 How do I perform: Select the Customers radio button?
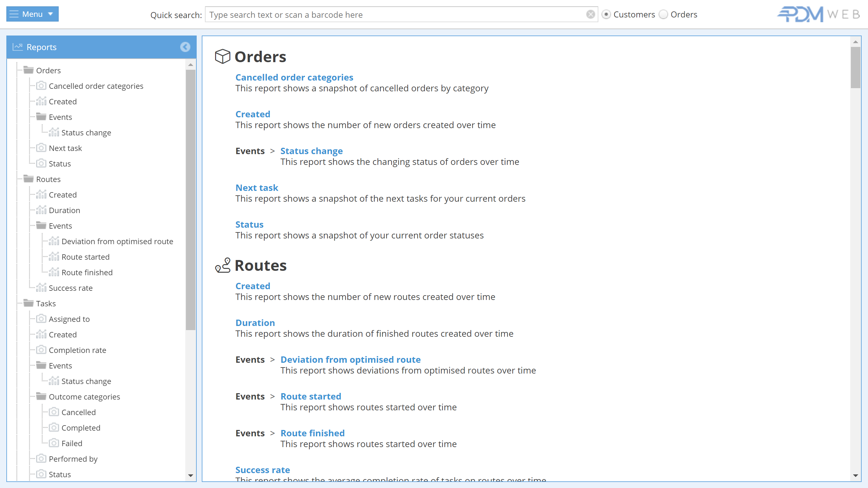click(606, 15)
